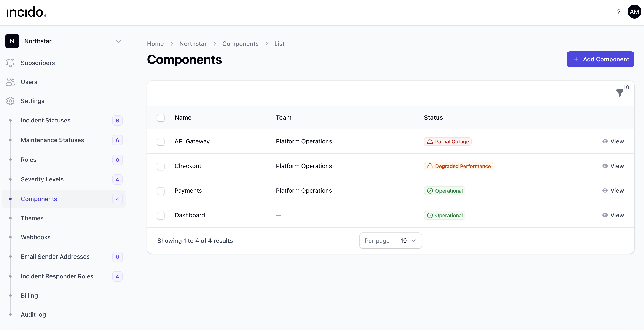Image resolution: width=644 pixels, height=330 pixels.
Task: Toggle the select-all checkbox in table header
Action: (x=161, y=118)
